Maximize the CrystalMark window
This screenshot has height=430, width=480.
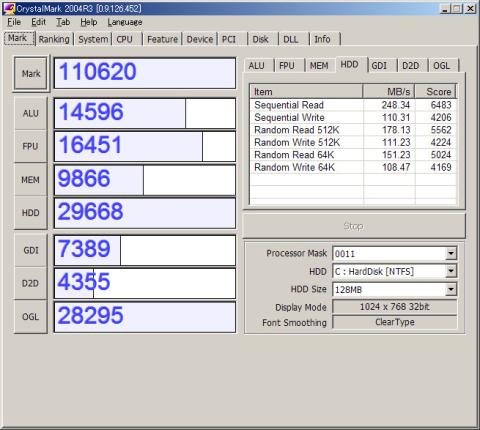457,8
